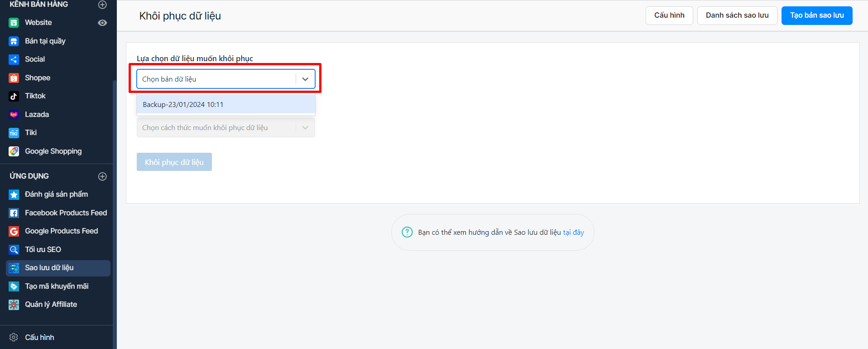Click the Quản lý Affiliate icon
This screenshot has width=868, height=349.
14,305
